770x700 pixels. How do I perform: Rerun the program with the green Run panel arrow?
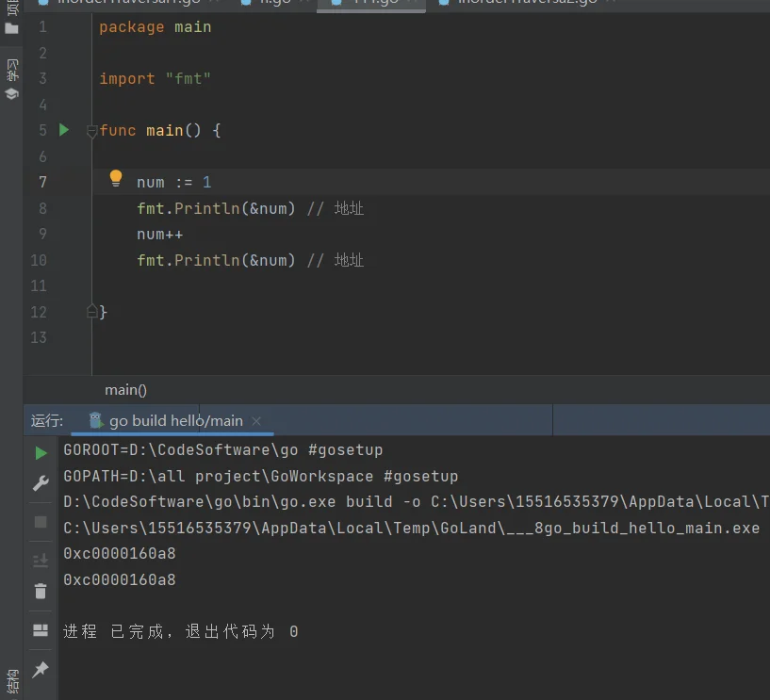(x=41, y=452)
